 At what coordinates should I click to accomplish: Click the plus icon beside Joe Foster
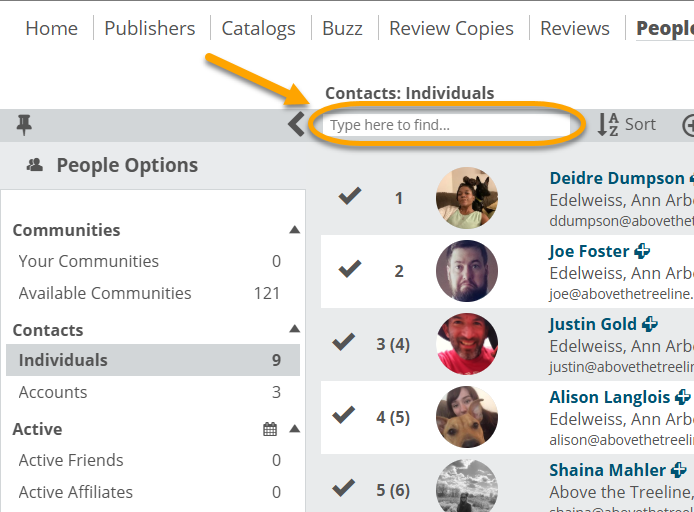(x=642, y=251)
